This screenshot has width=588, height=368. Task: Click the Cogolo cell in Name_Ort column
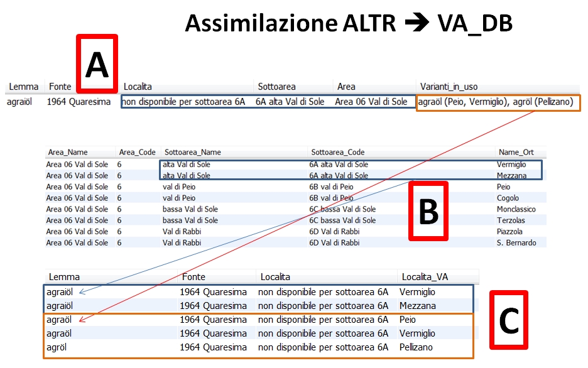[509, 198]
